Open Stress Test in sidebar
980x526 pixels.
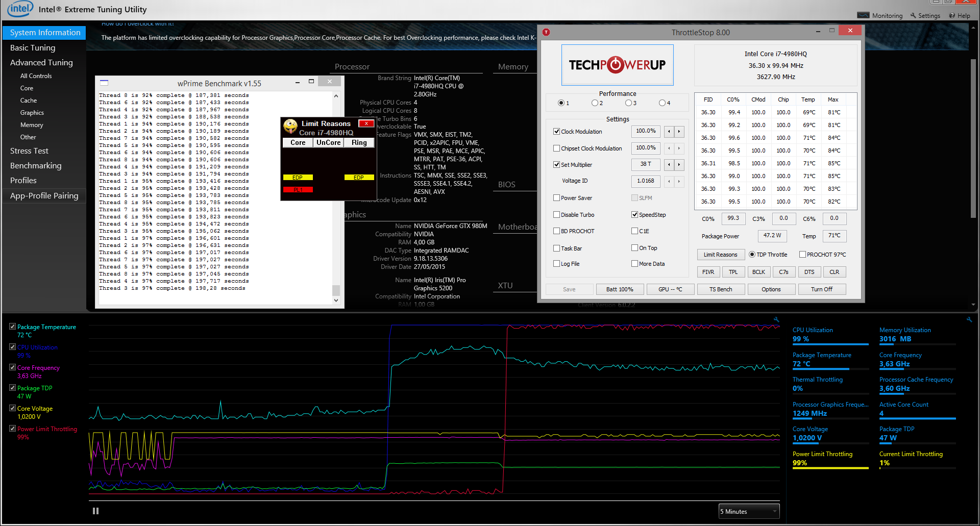point(29,151)
